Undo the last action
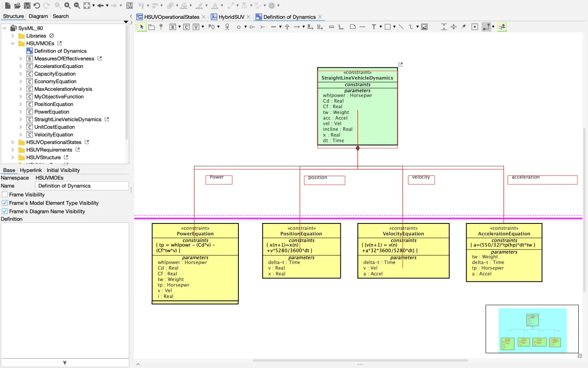This screenshot has height=368, width=588. click(37, 6)
